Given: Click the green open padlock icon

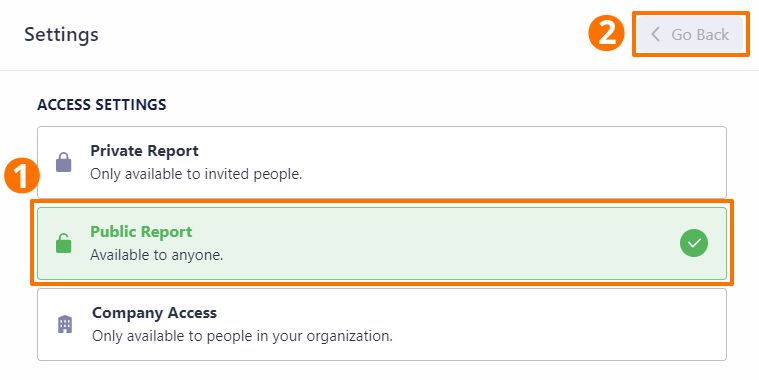Looking at the screenshot, I should coord(63,243).
